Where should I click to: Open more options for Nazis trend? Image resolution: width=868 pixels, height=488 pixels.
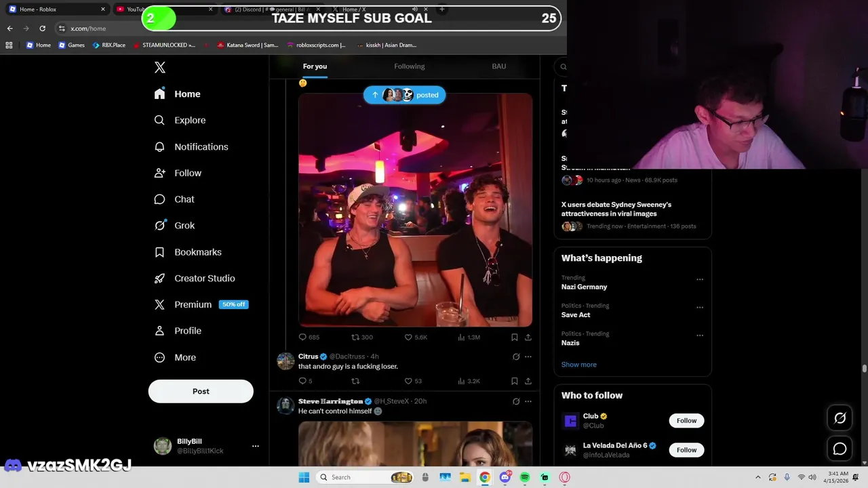click(x=700, y=335)
